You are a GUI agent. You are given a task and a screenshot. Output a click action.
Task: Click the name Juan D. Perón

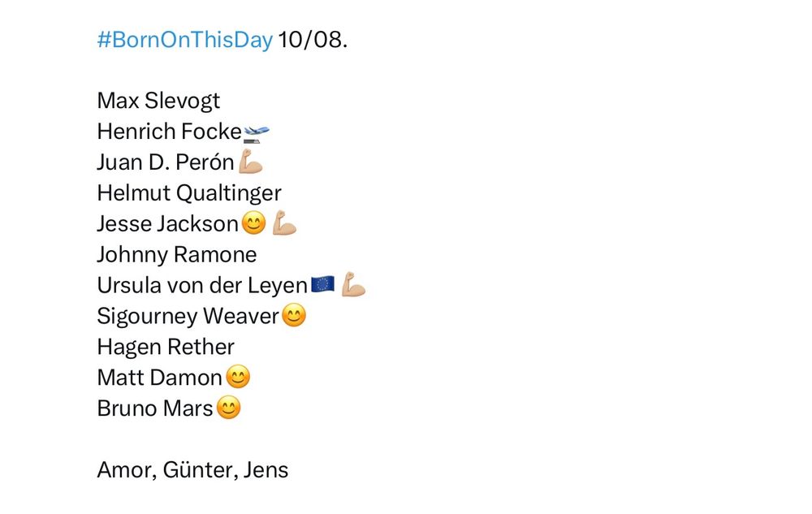(x=166, y=162)
